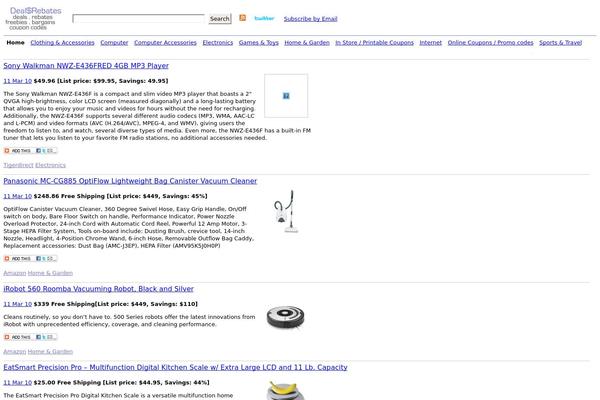
Task: Click the "$49.96 [List price: $99.95" text
Action: click(x=75, y=81)
